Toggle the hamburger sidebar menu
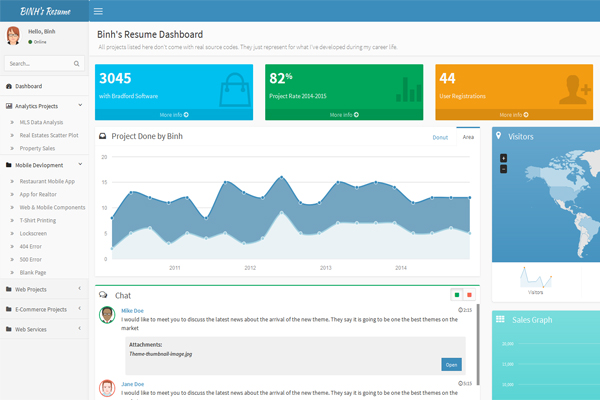The image size is (600, 400). (x=97, y=11)
